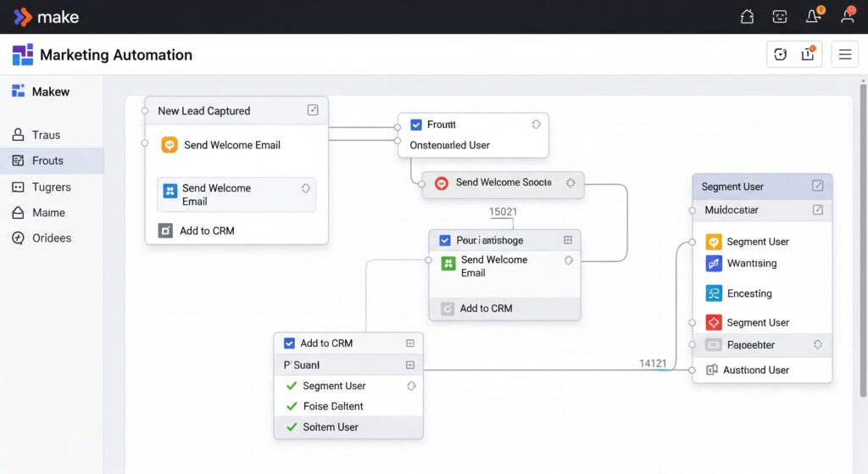Toggle the Froutt node checkbox
Screen dimensions: 868x474
[415, 125]
